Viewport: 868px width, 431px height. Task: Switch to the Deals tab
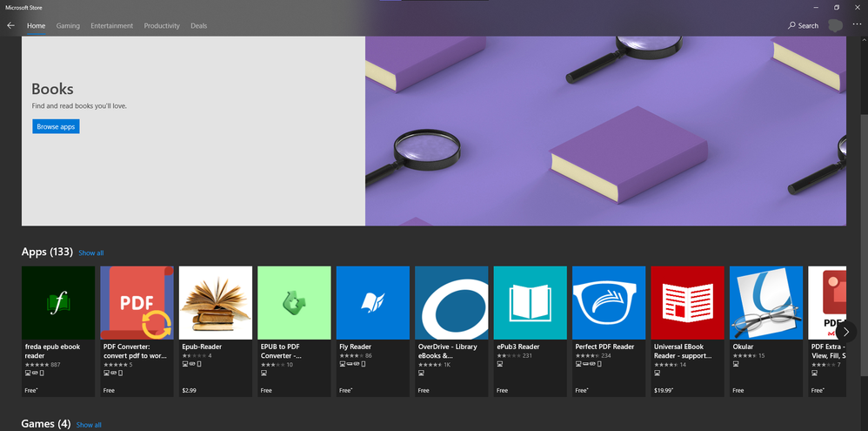coord(198,25)
